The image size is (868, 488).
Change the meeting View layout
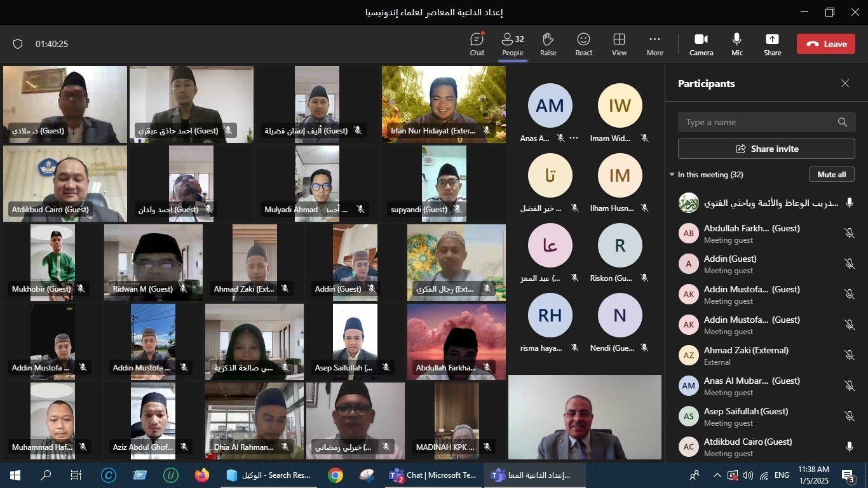coord(619,44)
